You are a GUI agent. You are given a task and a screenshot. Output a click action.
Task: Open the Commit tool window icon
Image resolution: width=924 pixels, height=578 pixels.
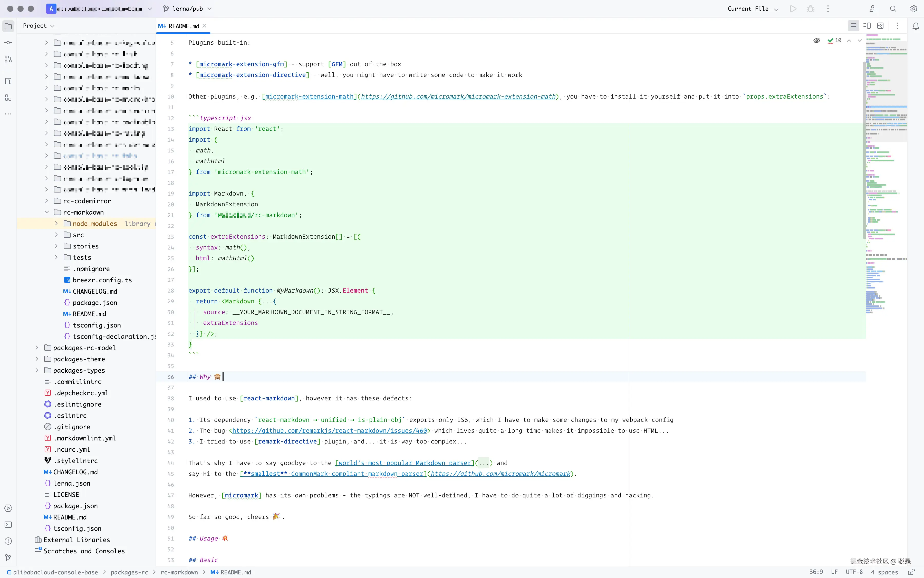8,42
